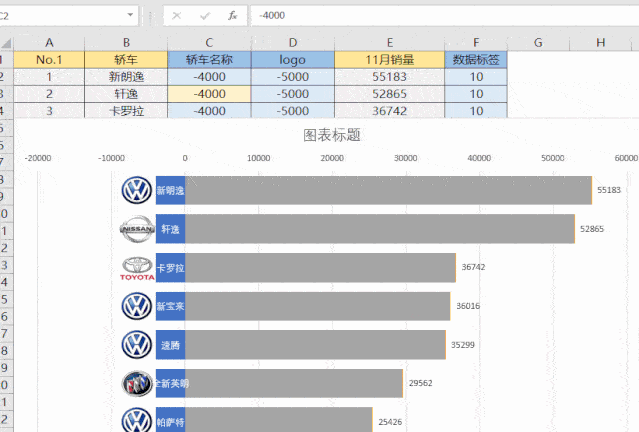The image size is (639, 432).
Task: Select column H header
Action: (601, 42)
